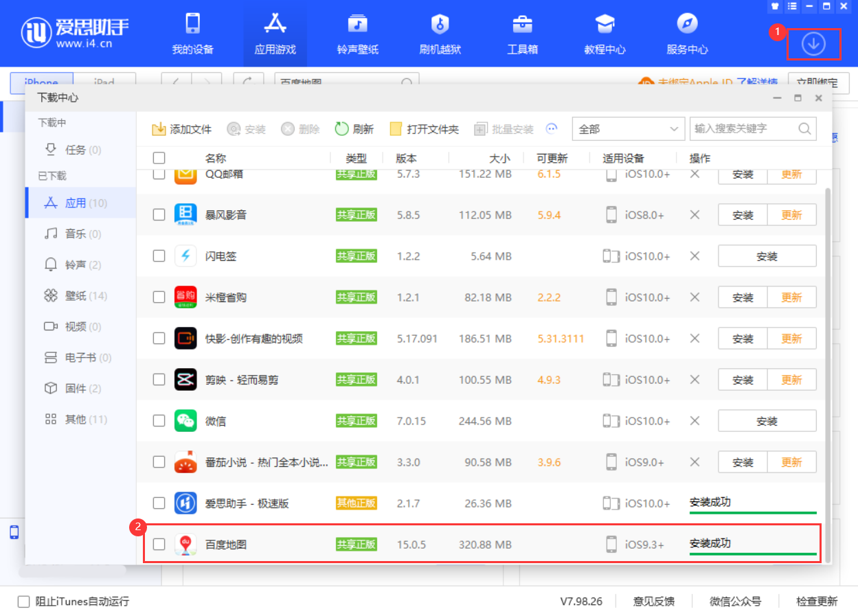Check the 米橙省购 row checkbox

point(159,297)
